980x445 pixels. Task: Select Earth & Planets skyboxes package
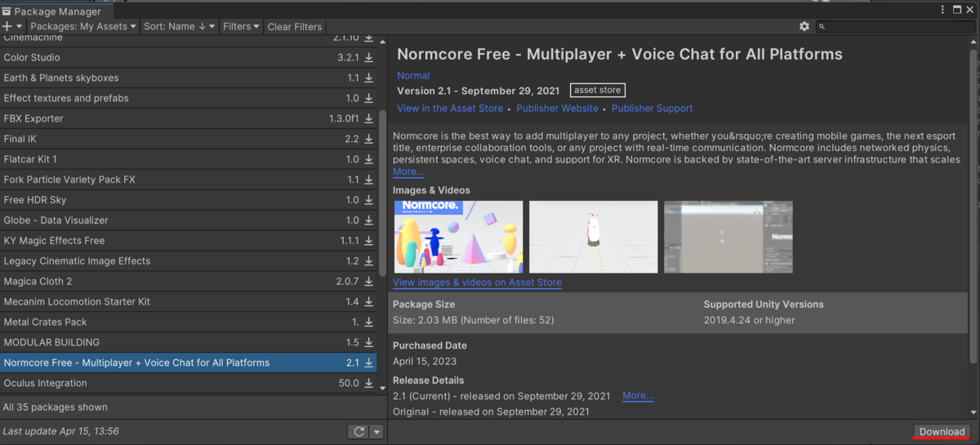point(189,78)
